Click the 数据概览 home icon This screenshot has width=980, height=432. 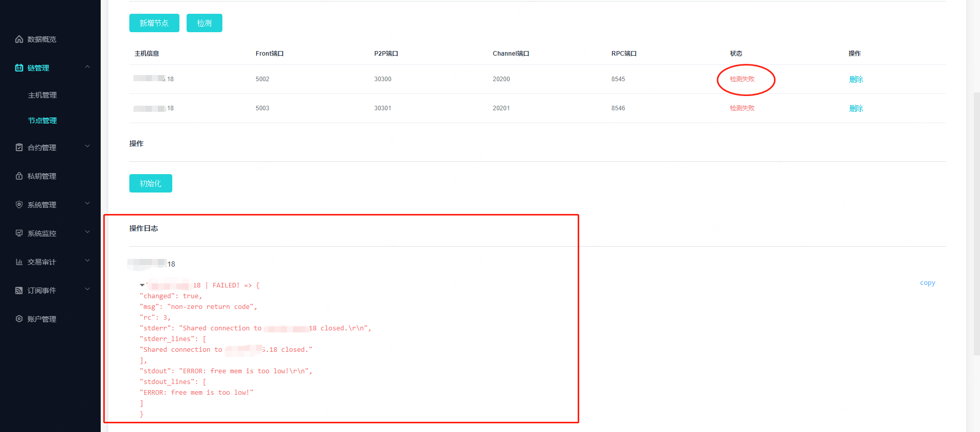click(x=19, y=39)
